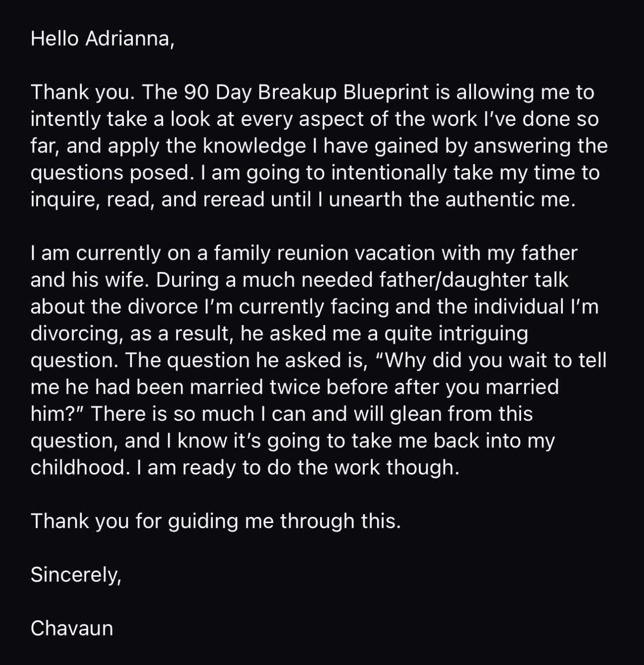This screenshot has width=644, height=665.
Task: Click the phrase 'family reunion vacation'
Action: (x=324, y=253)
